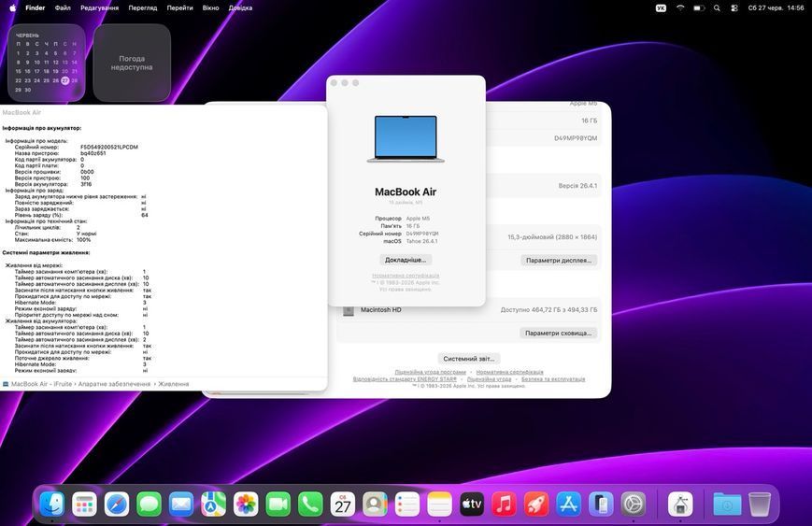Image resolution: width=812 pixels, height=526 pixels.
Task: Click the Macintosh HD disk entry
Action: pos(380,310)
